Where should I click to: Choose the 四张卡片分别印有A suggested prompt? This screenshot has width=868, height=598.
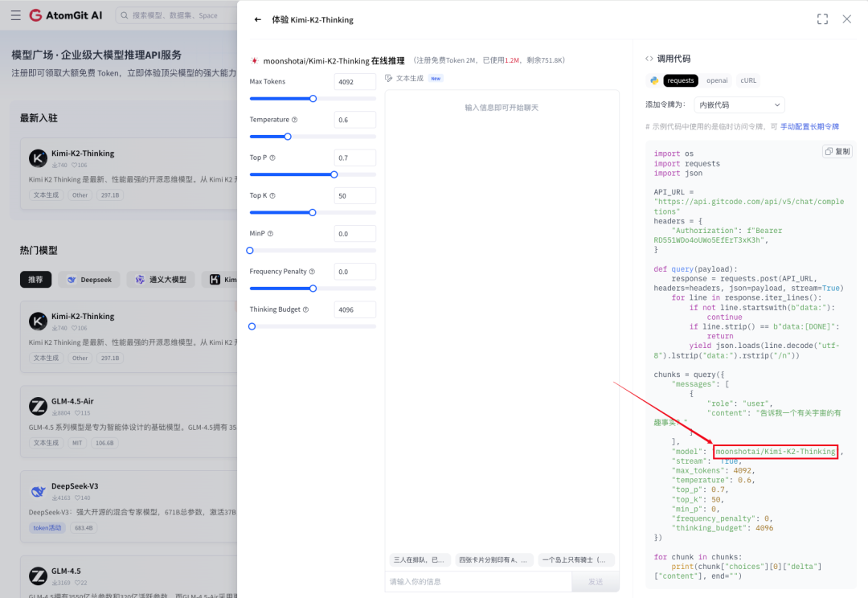[493, 559]
